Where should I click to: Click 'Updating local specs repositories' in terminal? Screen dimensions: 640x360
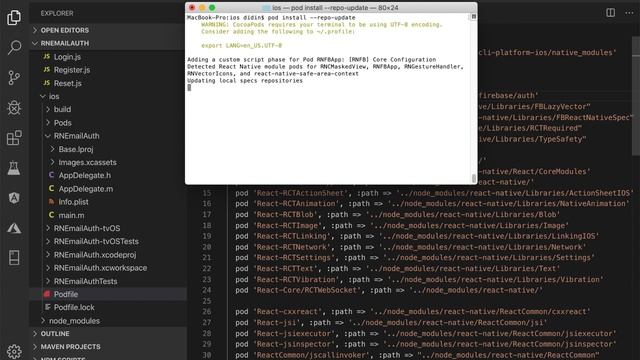click(245, 81)
